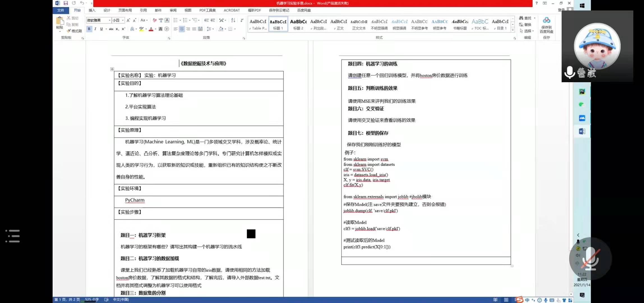Toggle Bold formatting

tap(89, 29)
